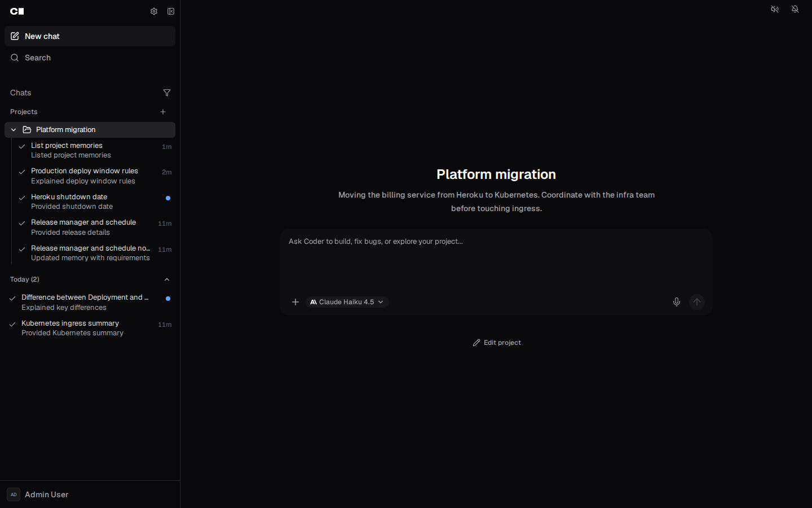Click the pencil icon in Edit project
812x508 pixels.
(x=476, y=343)
